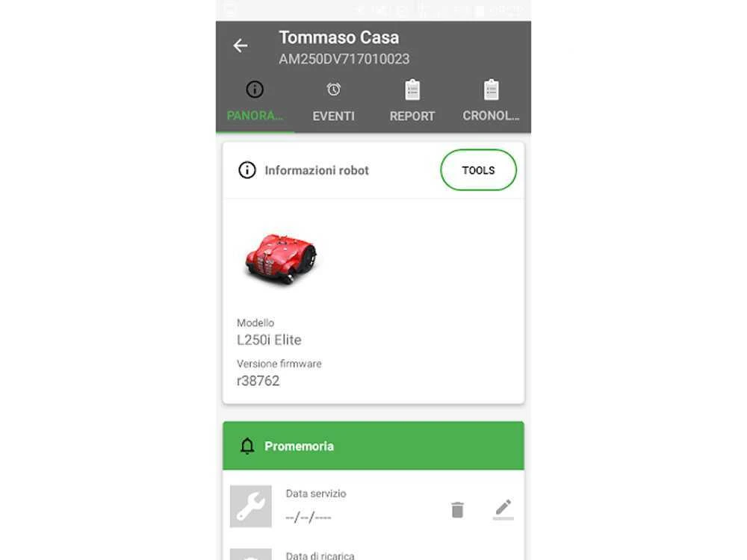Screen dimensions: 747x560
Task: Select the Data servizio date field
Action: 316,506
